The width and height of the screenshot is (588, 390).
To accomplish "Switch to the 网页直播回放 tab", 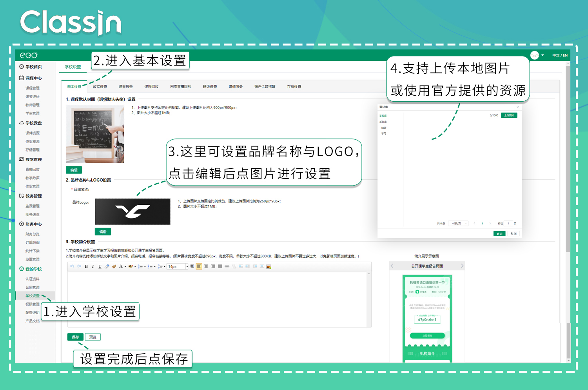I will point(181,87).
